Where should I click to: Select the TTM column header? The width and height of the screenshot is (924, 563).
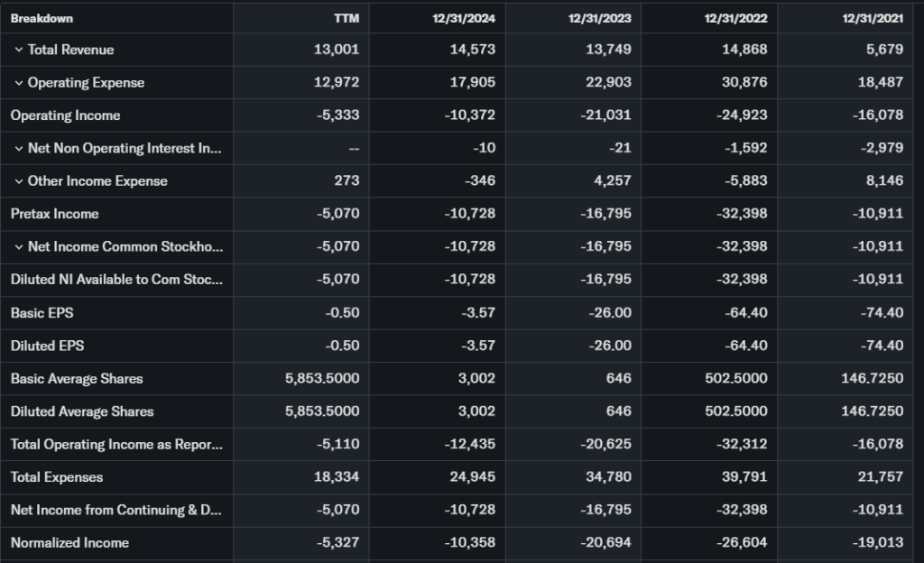click(x=346, y=18)
